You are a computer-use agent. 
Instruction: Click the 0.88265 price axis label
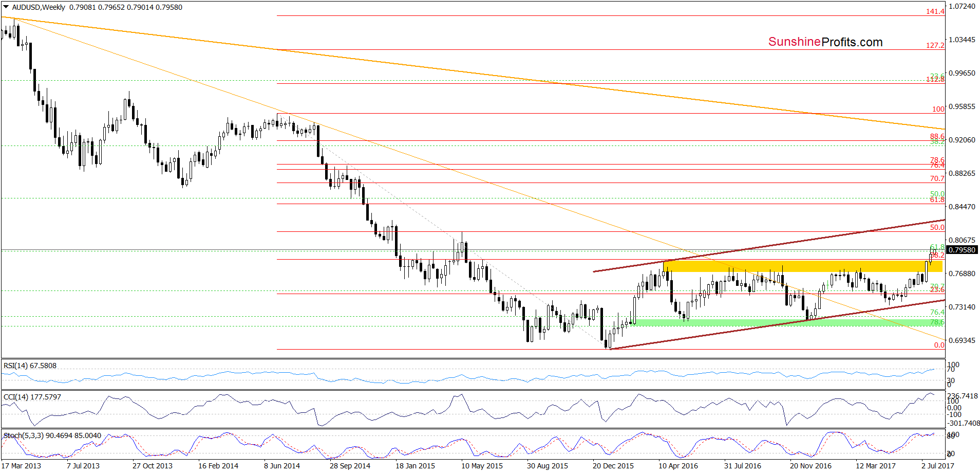[962, 173]
